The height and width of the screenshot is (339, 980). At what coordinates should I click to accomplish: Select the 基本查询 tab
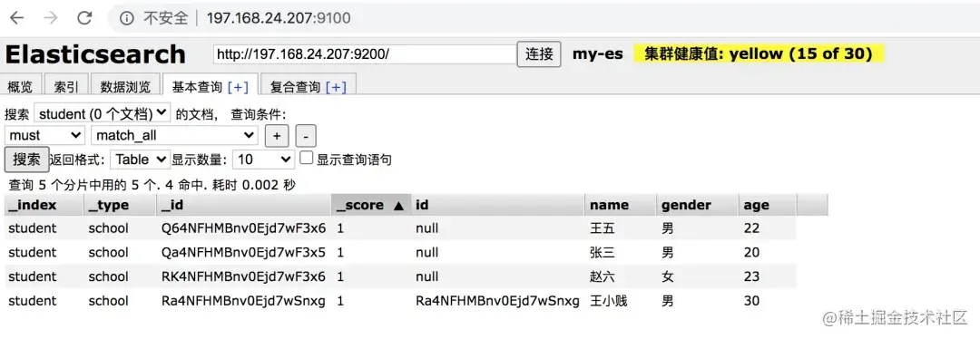[x=197, y=87]
